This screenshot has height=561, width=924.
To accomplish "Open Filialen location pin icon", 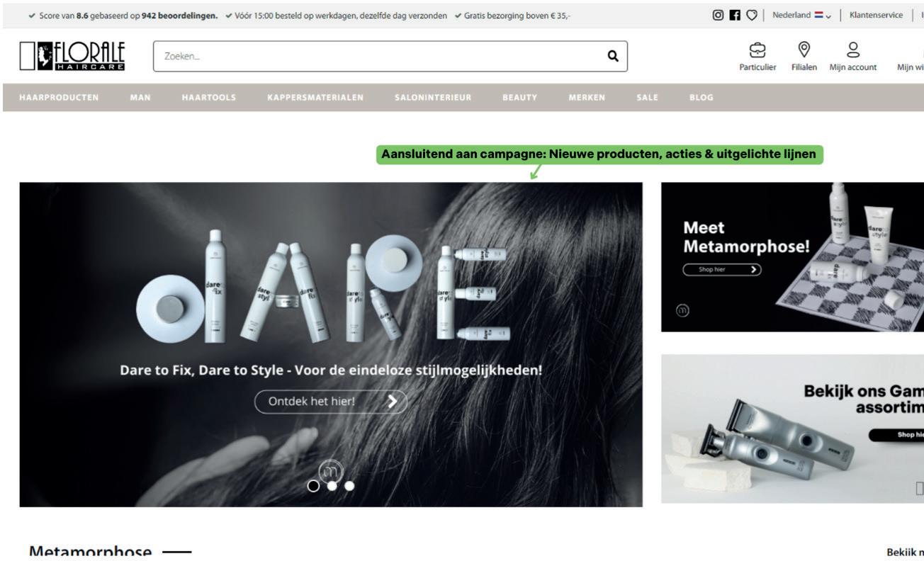I will (x=804, y=49).
